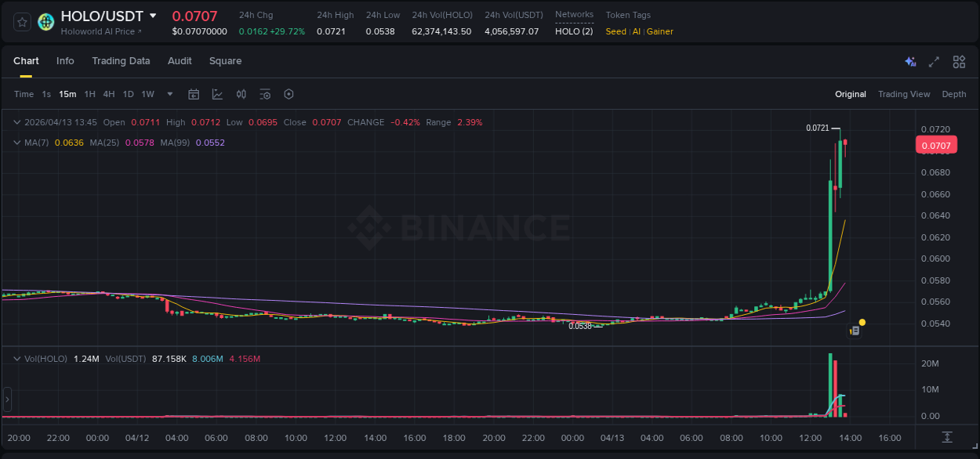The height and width of the screenshot is (459, 980).
Task: Select the 1D timeframe
Action: 128,94
